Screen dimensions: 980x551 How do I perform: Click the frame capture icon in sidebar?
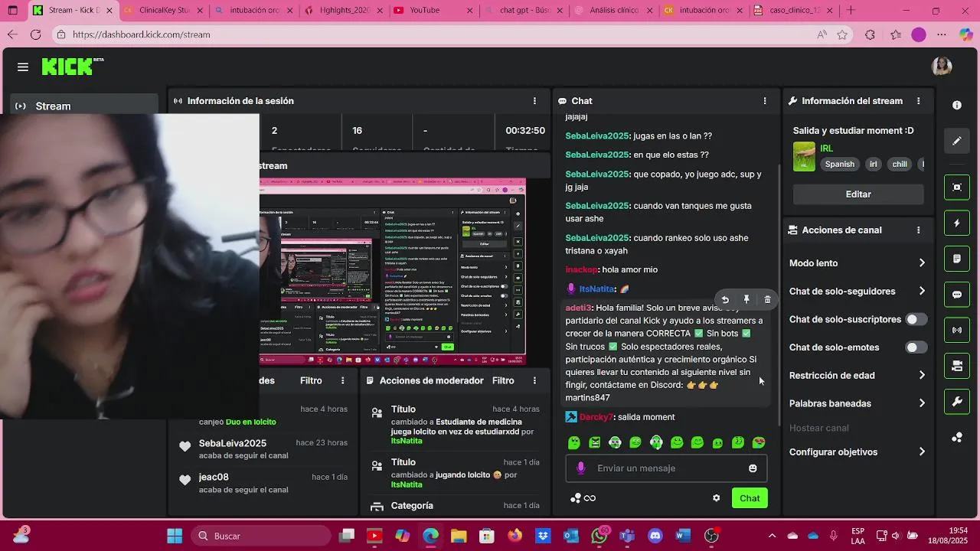[x=957, y=187]
